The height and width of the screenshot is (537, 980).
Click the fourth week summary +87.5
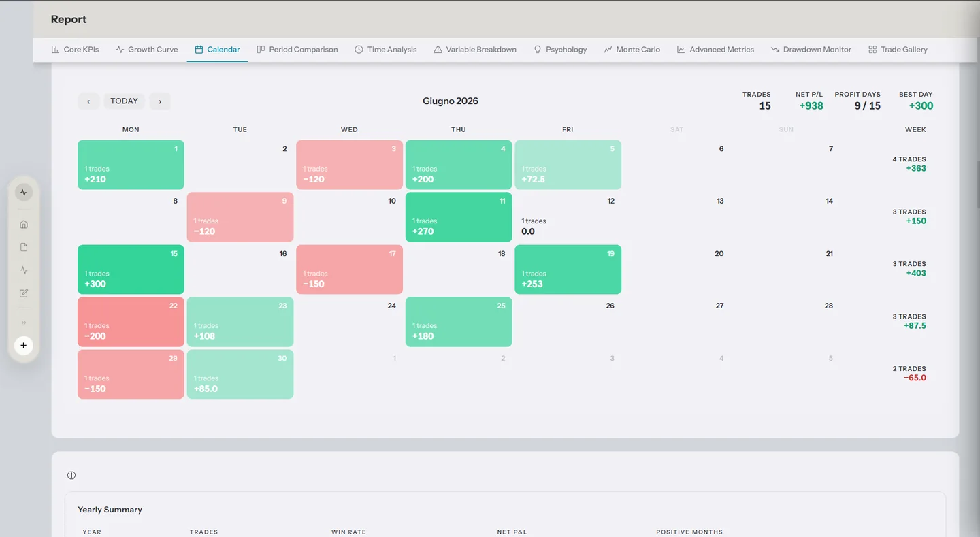point(915,325)
